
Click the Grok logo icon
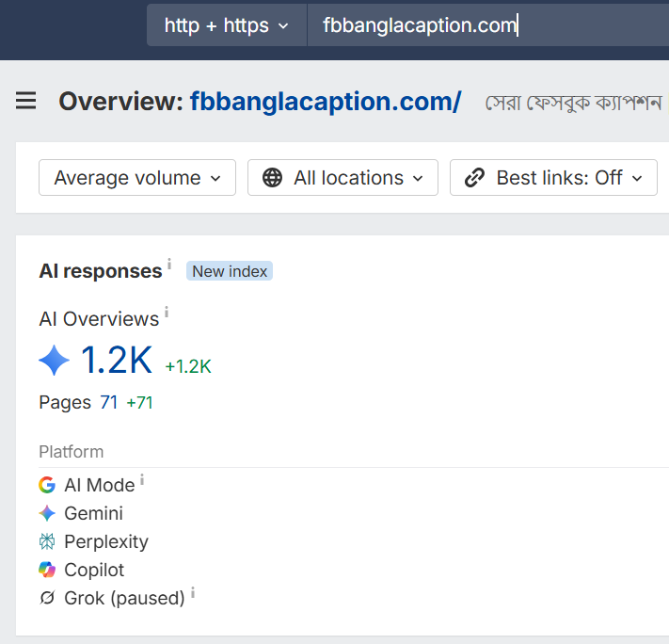point(47,598)
